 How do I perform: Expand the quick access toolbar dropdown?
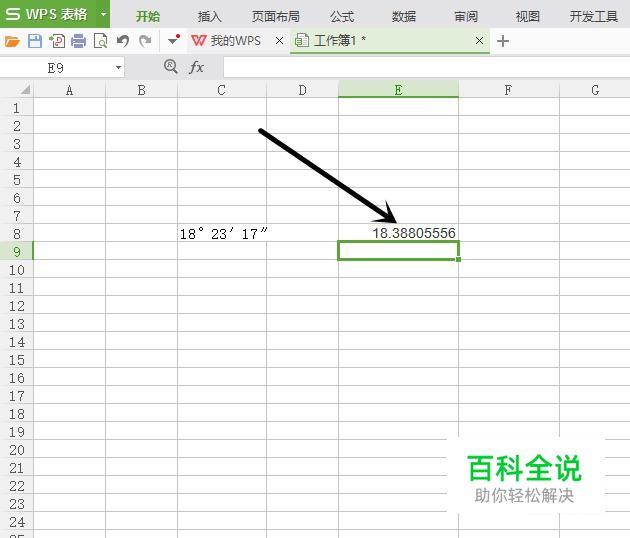point(174,40)
